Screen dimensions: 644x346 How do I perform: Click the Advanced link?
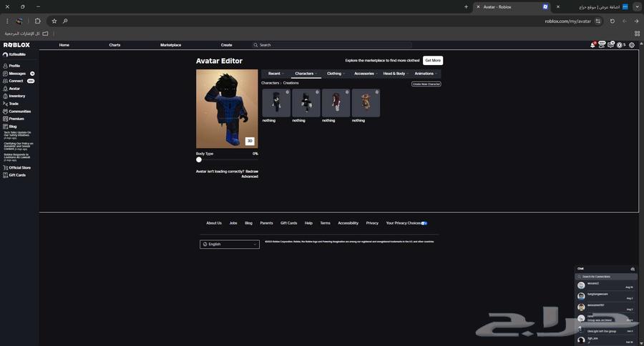pyautogui.click(x=250, y=177)
